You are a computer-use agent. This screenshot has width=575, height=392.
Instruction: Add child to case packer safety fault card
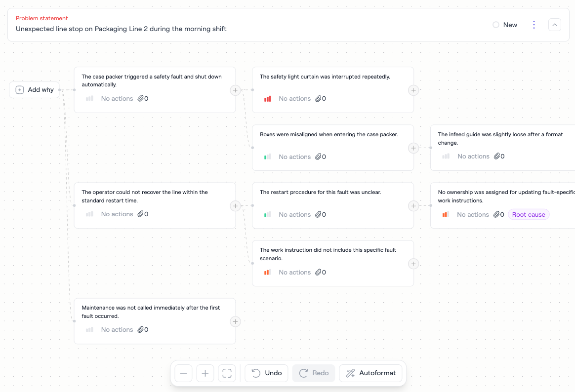point(236,90)
